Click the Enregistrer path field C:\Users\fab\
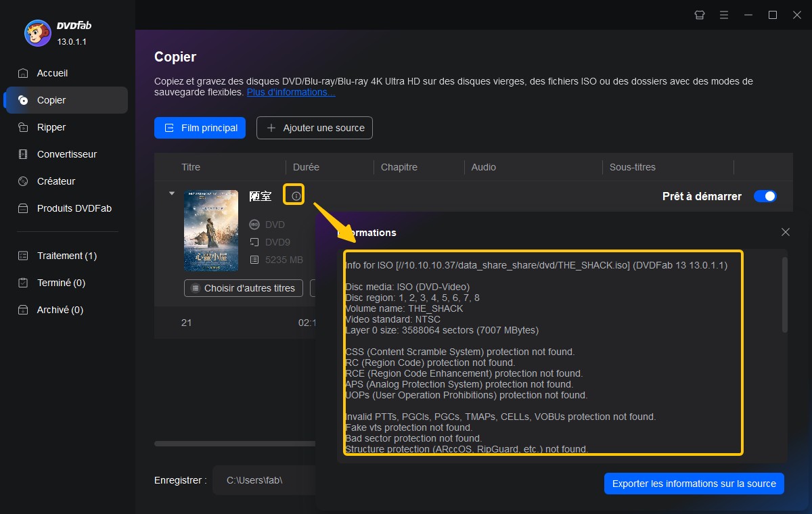 pos(264,480)
